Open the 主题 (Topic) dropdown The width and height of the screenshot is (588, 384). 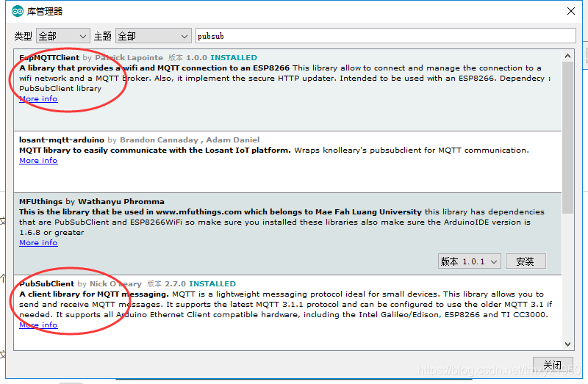point(153,36)
